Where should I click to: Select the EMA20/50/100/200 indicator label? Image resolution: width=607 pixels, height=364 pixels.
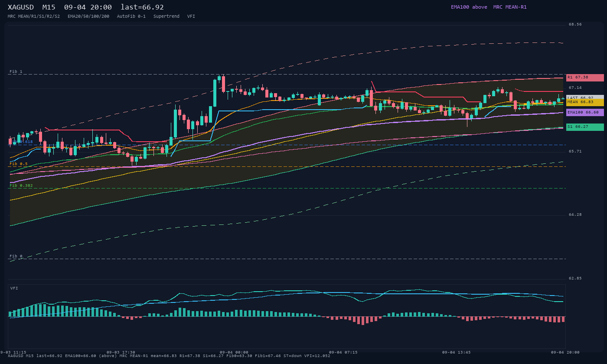click(x=88, y=16)
